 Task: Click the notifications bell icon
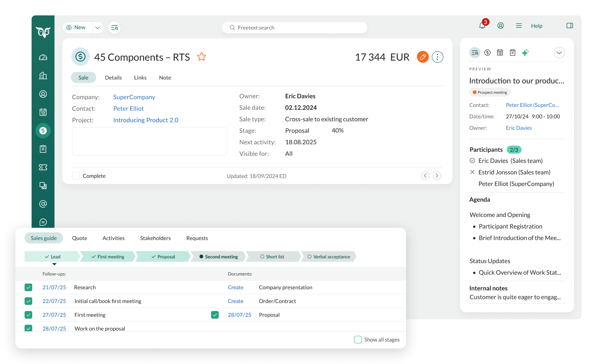pos(482,26)
